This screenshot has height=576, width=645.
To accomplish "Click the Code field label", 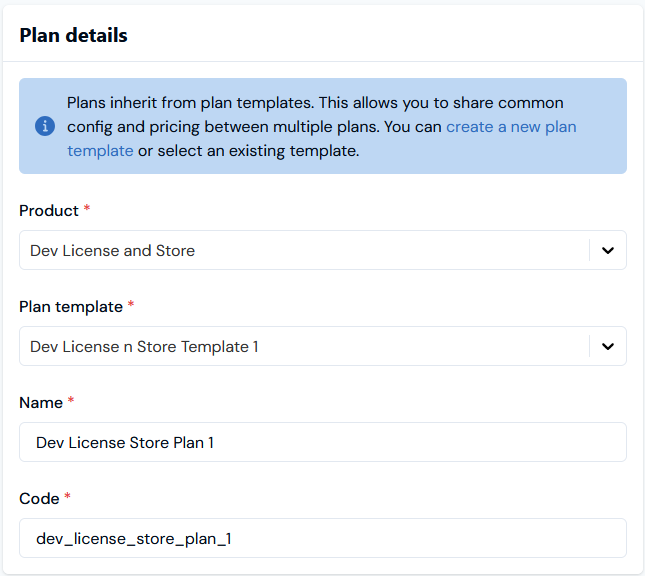I will point(39,499).
